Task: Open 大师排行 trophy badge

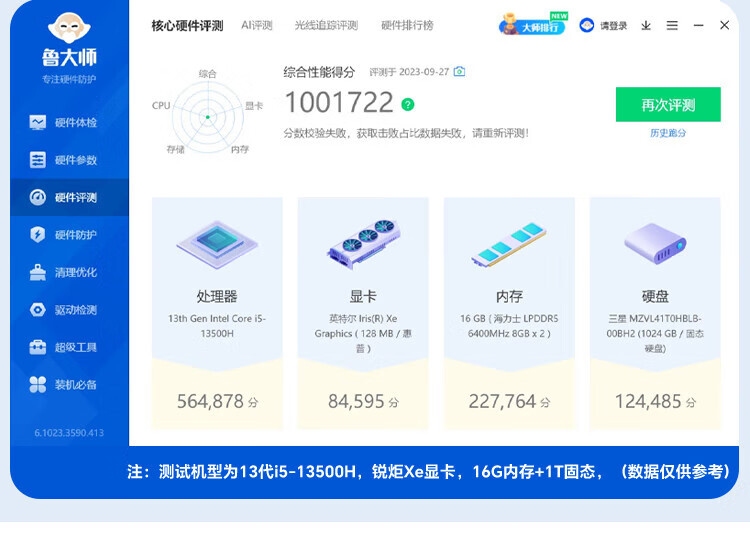Action: (x=532, y=24)
